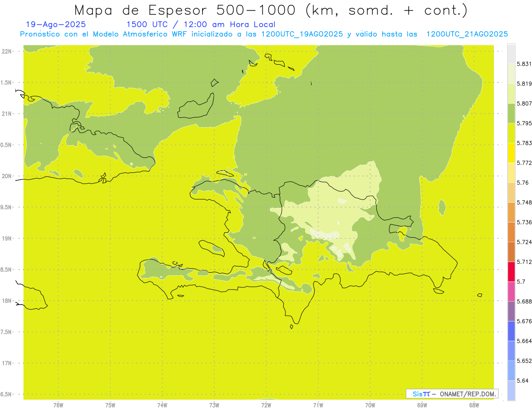Click the 5.831 colorbar label

point(524,64)
